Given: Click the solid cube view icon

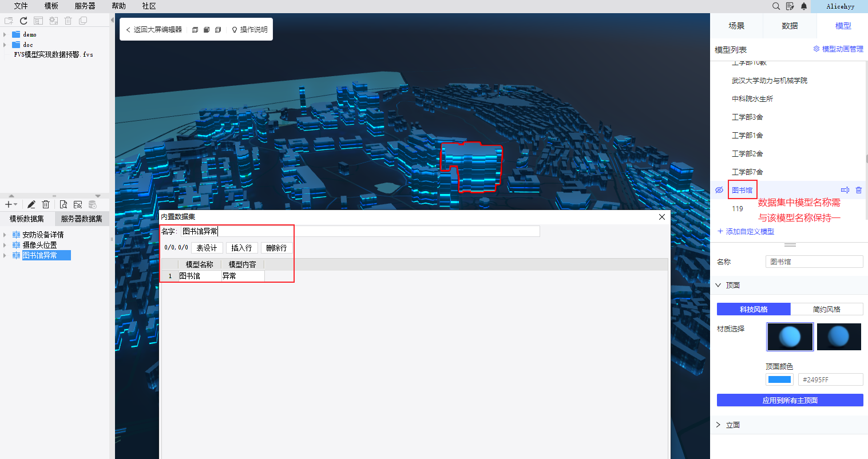Looking at the screenshot, I should tap(207, 30).
